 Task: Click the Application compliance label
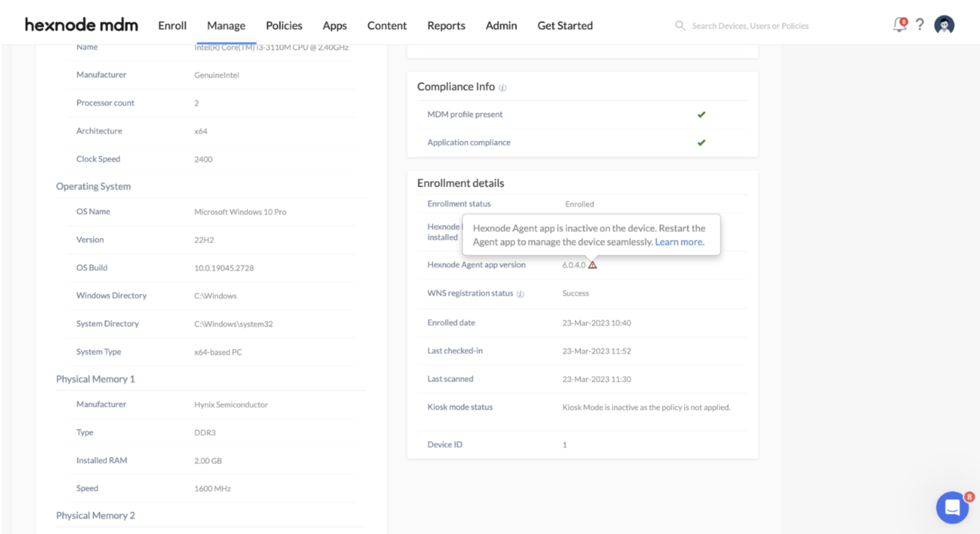[469, 142]
